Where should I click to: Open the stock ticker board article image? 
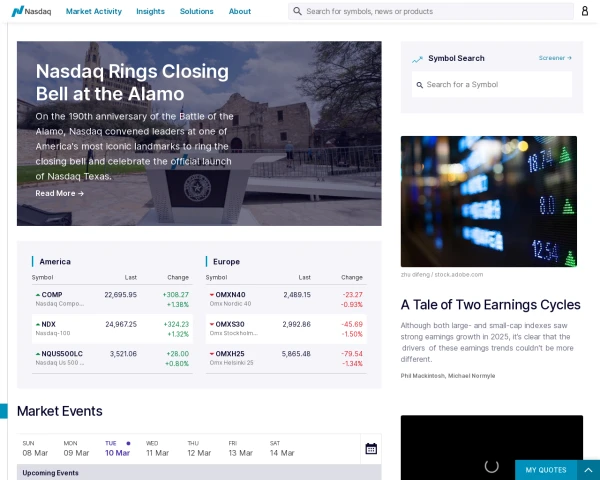click(x=489, y=201)
